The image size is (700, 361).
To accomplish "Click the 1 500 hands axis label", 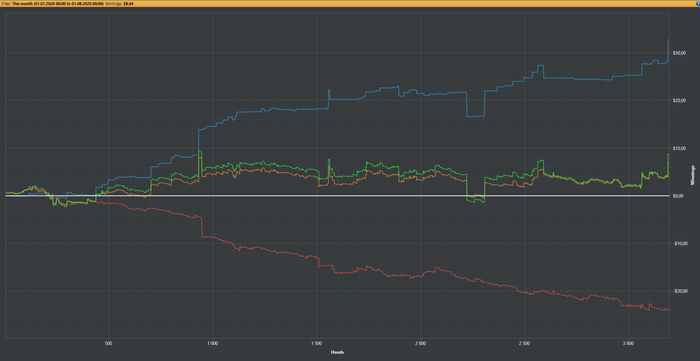I will tap(316, 344).
